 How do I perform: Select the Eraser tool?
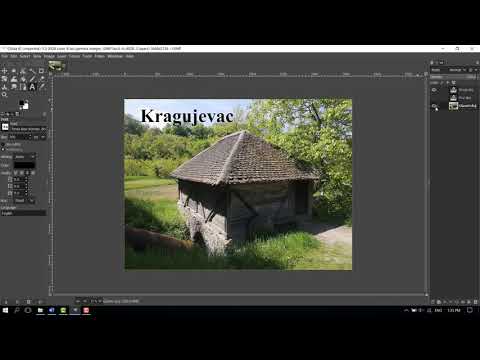[42, 79]
